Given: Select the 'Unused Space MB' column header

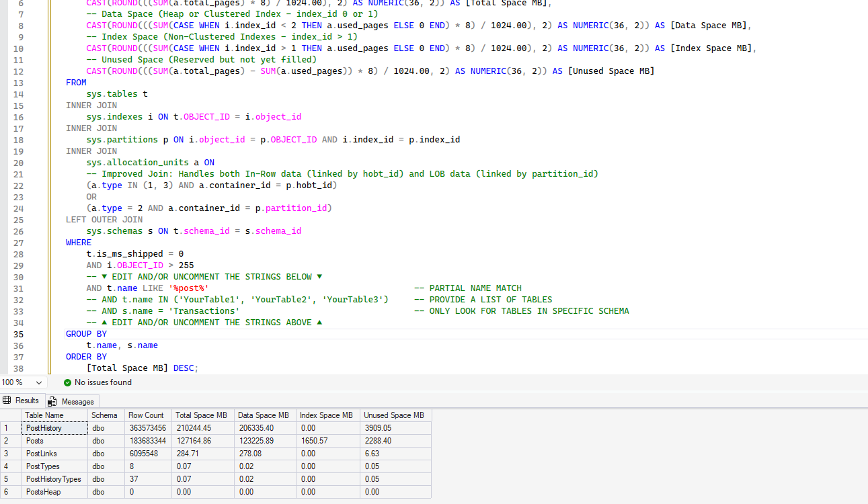Looking at the screenshot, I should coord(393,415).
